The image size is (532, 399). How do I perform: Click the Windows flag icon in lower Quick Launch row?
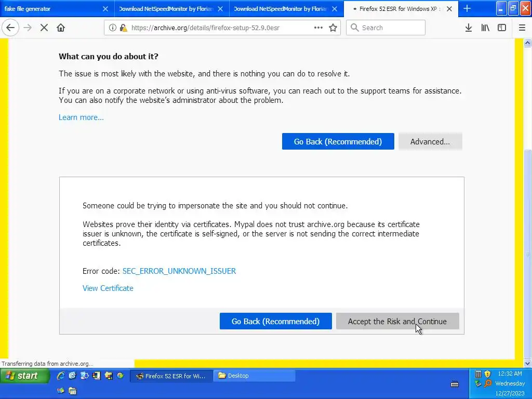pyautogui.click(x=60, y=391)
